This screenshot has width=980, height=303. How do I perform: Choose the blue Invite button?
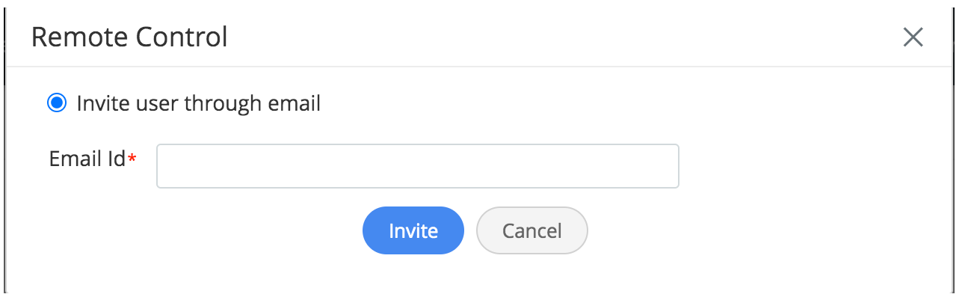point(413,230)
